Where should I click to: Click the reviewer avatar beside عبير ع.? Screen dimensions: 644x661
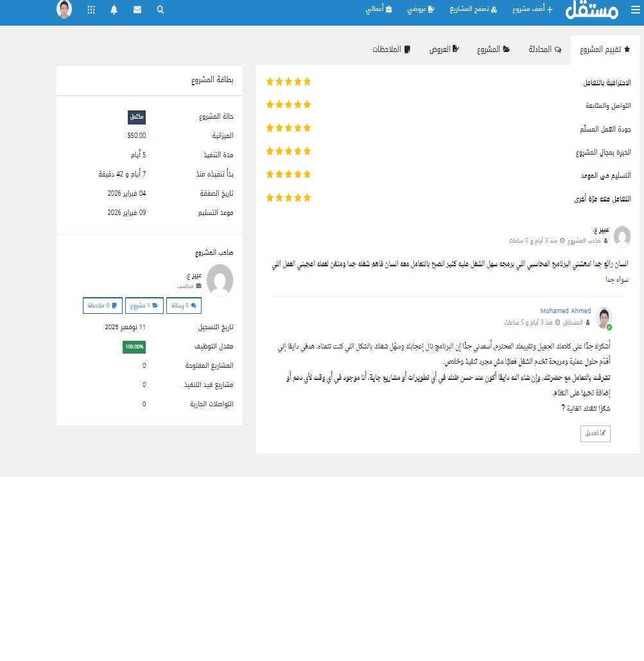(622, 236)
